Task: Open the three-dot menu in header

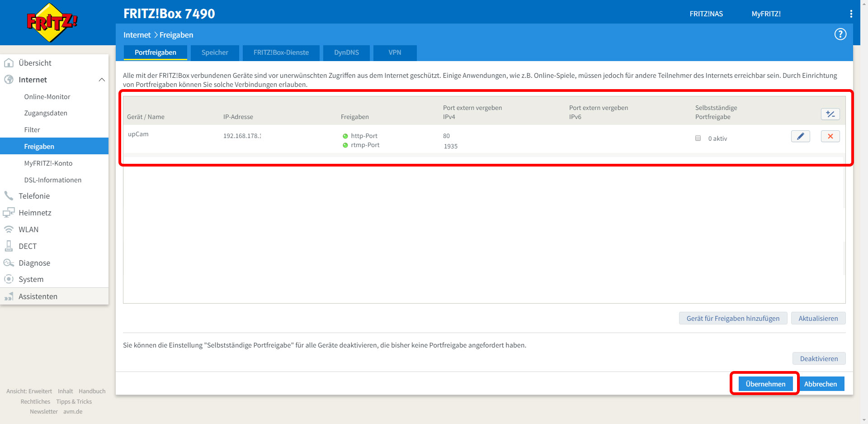Action: pos(851,14)
